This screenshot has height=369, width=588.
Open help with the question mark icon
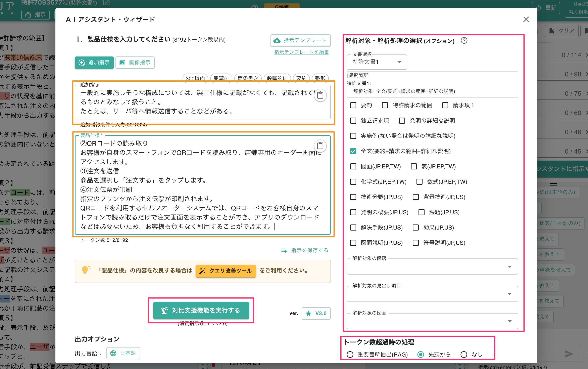[x=464, y=41]
